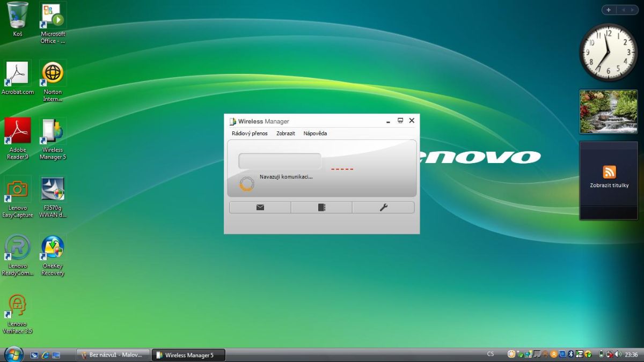Open the Rádiový přenos menu
Screen dimensions: 644x362
pos(250,134)
